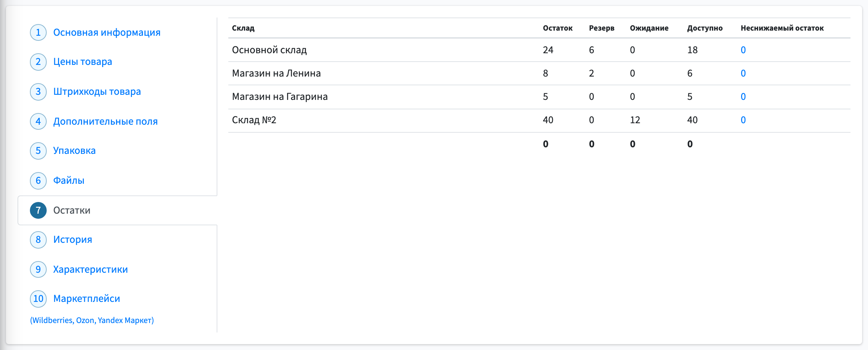Go to Дополнительные поля tab

[x=105, y=121]
